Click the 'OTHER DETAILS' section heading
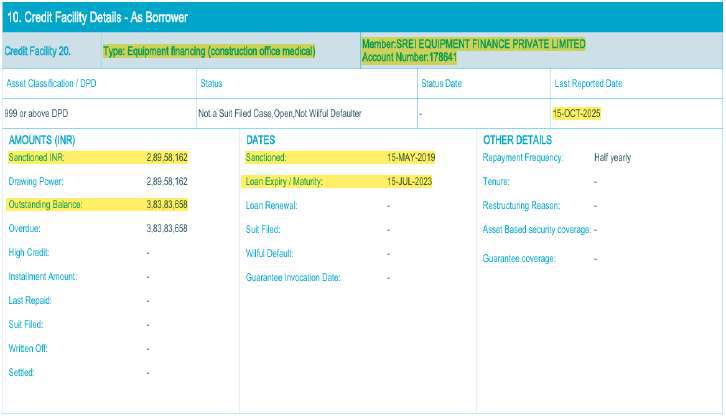The image size is (726, 418). pyautogui.click(x=517, y=140)
